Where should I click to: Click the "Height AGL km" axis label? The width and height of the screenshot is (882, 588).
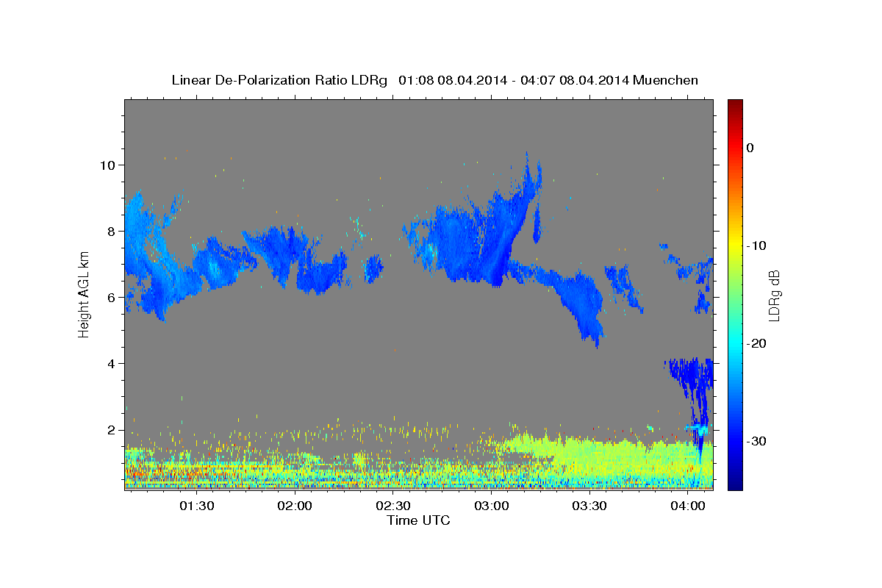pyautogui.click(x=84, y=295)
